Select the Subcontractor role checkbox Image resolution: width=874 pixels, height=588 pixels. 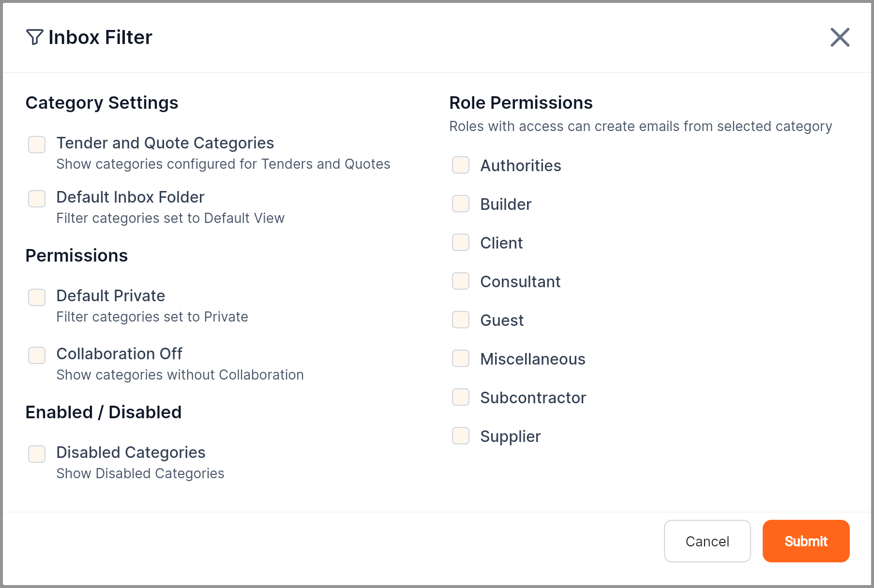(460, 397)
